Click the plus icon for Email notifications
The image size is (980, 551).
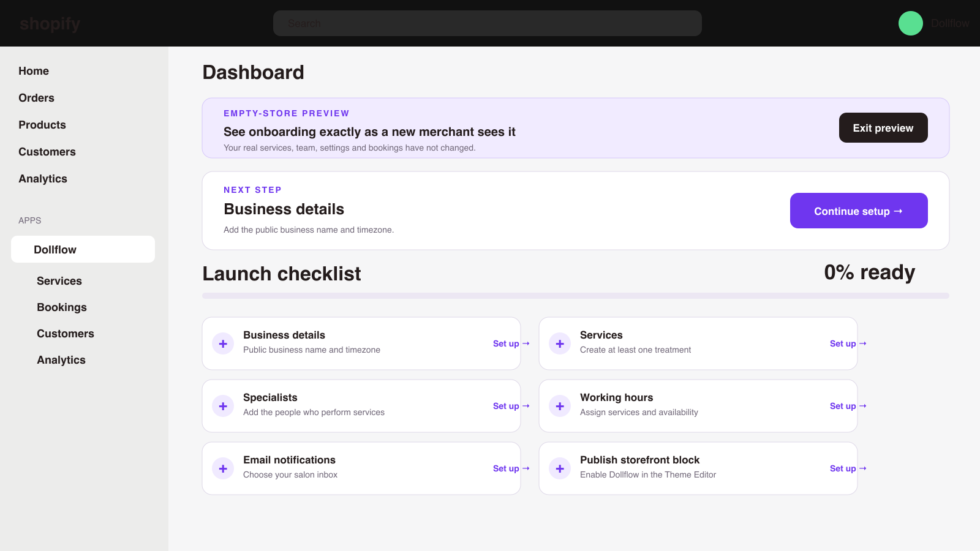click(x=223, y=468)
